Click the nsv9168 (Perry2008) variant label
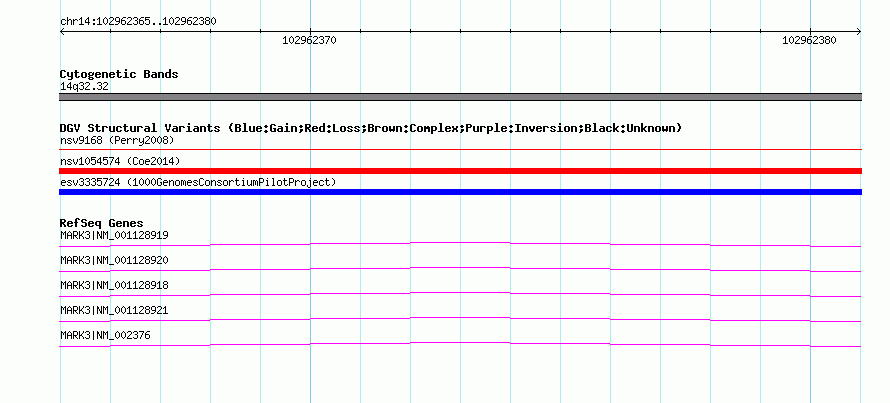The image size is (890, 403). [117, 140]
